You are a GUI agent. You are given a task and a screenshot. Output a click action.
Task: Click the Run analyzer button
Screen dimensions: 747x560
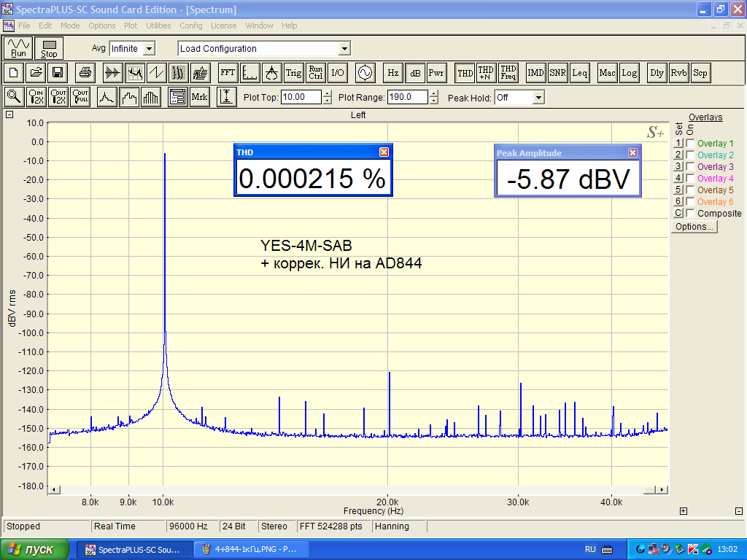click(x=19, y=48)
